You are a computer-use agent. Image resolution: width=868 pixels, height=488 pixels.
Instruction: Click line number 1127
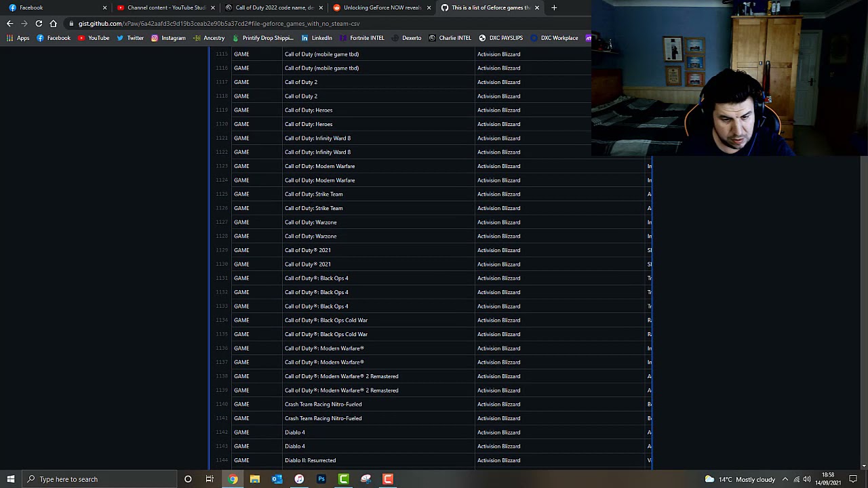coord(222,222)
